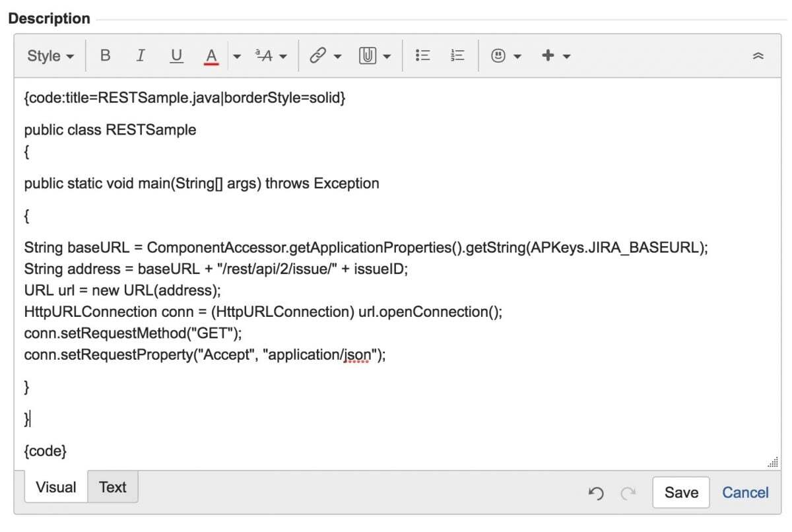Expand the text color dropdown arrow
792x532 pixels.
click(236, 55)
